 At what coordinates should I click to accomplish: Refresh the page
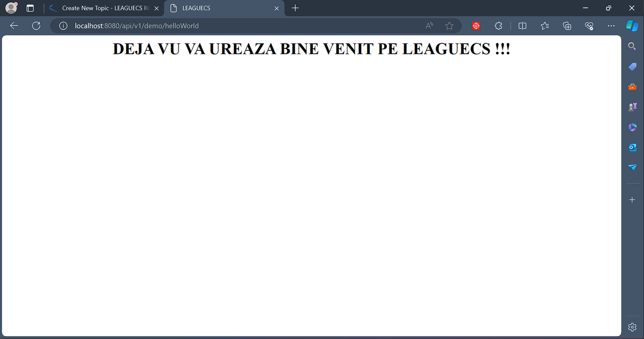click(36, 26)
